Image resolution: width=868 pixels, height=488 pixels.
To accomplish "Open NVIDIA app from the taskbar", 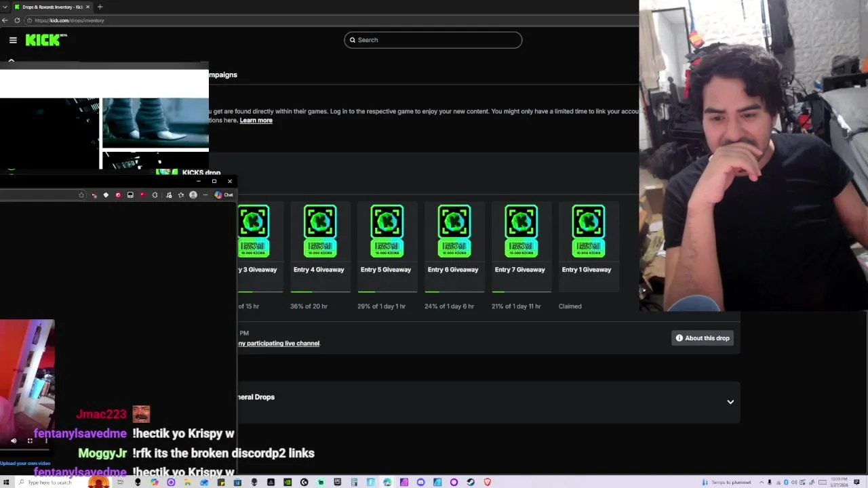I will point(288,482).
